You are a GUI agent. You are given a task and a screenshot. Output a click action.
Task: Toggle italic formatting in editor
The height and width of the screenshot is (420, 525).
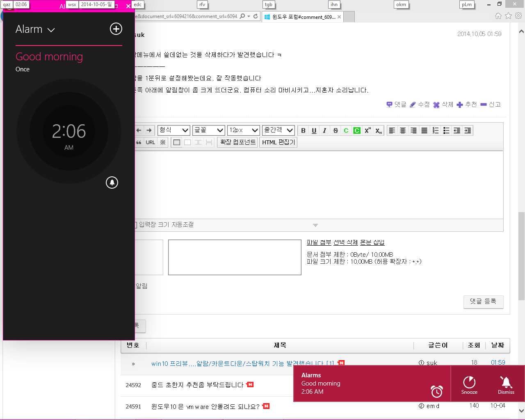tap(324, 130)
